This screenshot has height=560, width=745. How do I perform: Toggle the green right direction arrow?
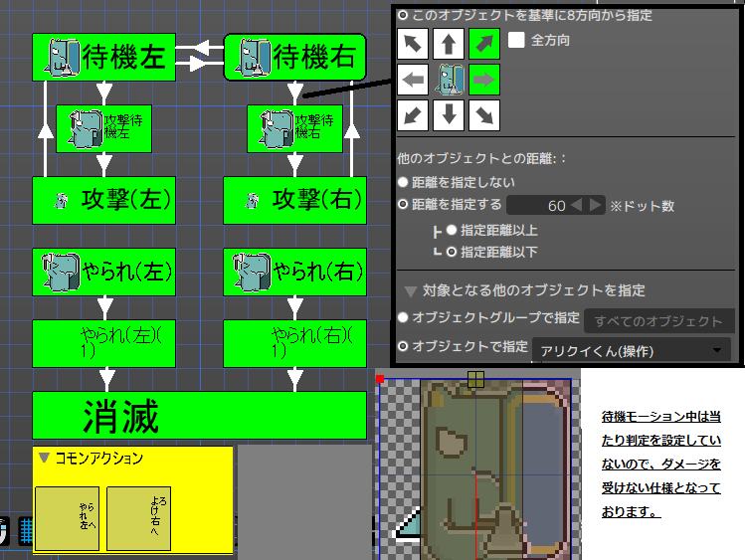(484, 80)
